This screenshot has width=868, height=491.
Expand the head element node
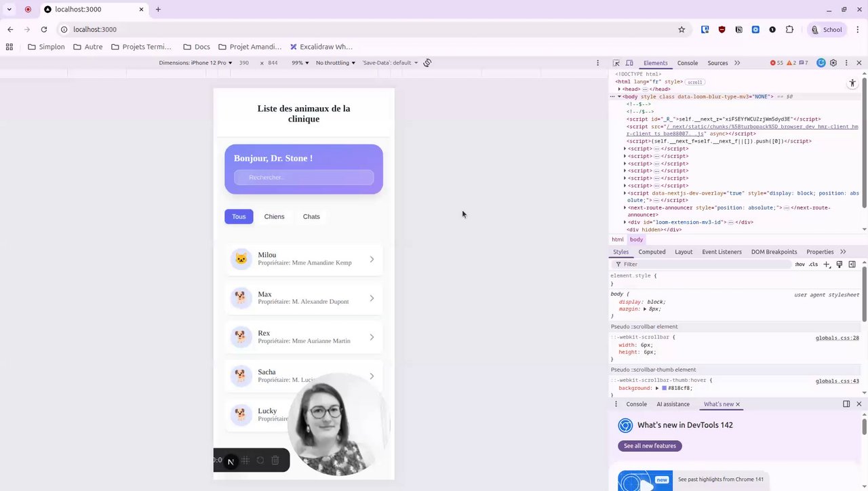tap(619, 89)
